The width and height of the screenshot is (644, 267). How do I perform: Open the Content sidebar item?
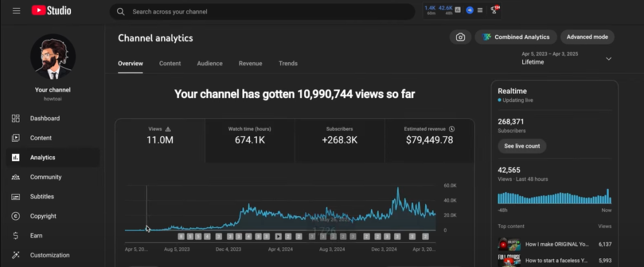pyautogui.click(x=41, y=138)
